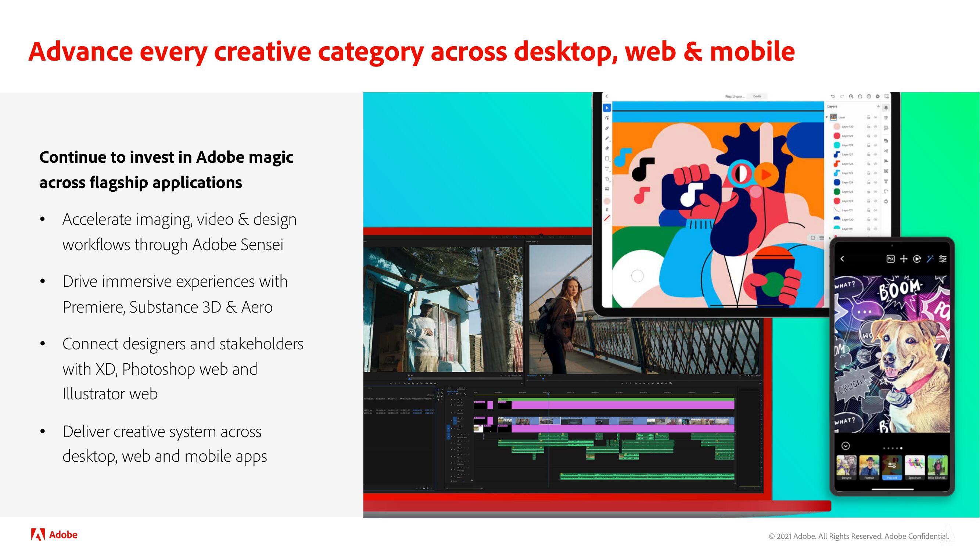Lock Layer 128 with its padlock

(869, 145)
